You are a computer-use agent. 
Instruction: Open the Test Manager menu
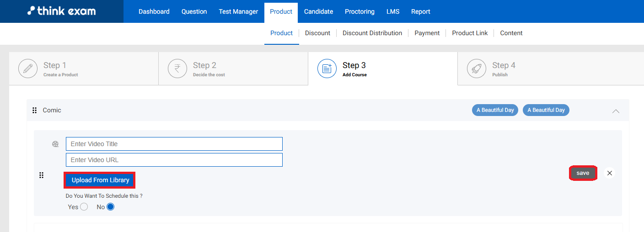238,11
